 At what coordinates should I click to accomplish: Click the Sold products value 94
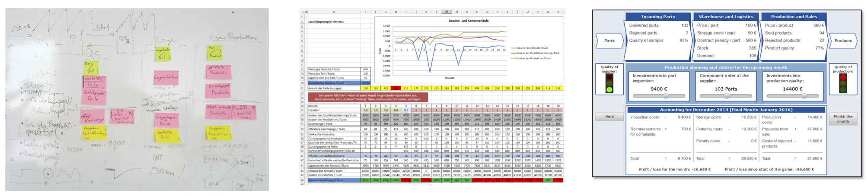tap(821, 33)
